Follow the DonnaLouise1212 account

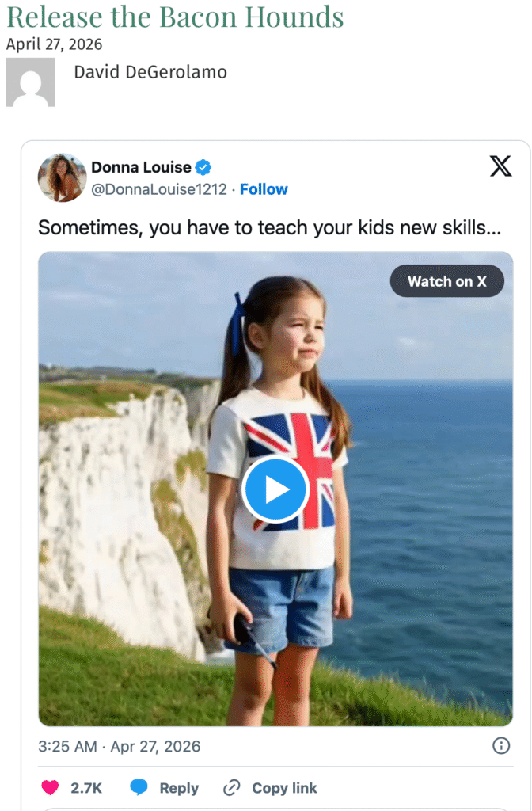[x=264, y=189]
